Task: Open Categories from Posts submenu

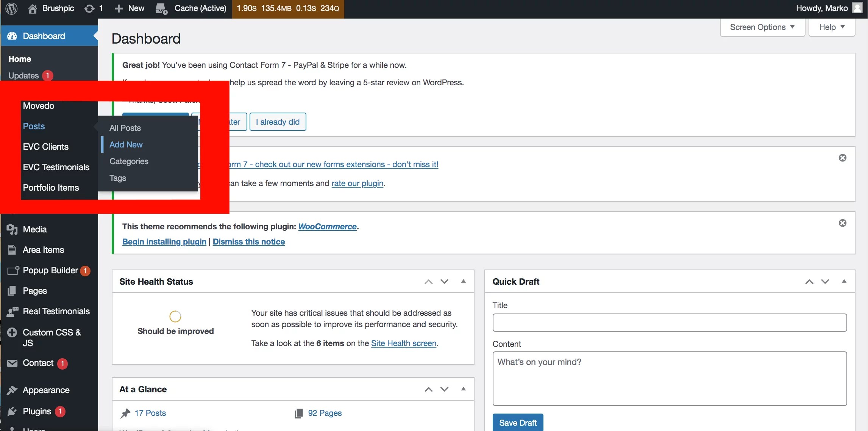Action: [129, 161]
